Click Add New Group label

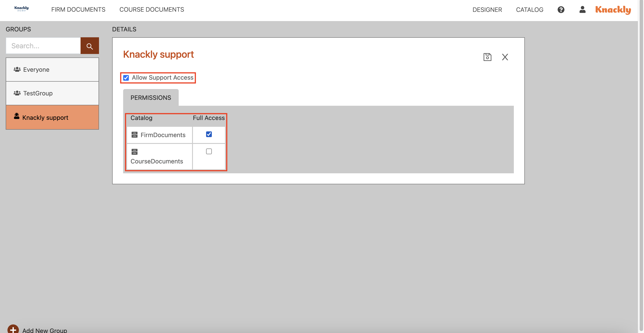tap(45, 330)
